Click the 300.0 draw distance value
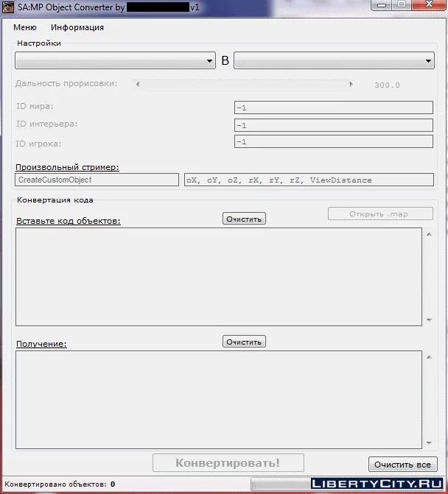The width and height of the screenshot is (448, 494). point(387,85)
